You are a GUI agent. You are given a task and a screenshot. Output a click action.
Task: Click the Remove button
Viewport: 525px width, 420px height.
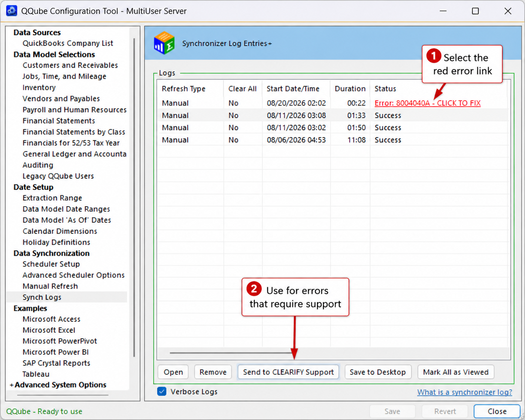point(213,372)
